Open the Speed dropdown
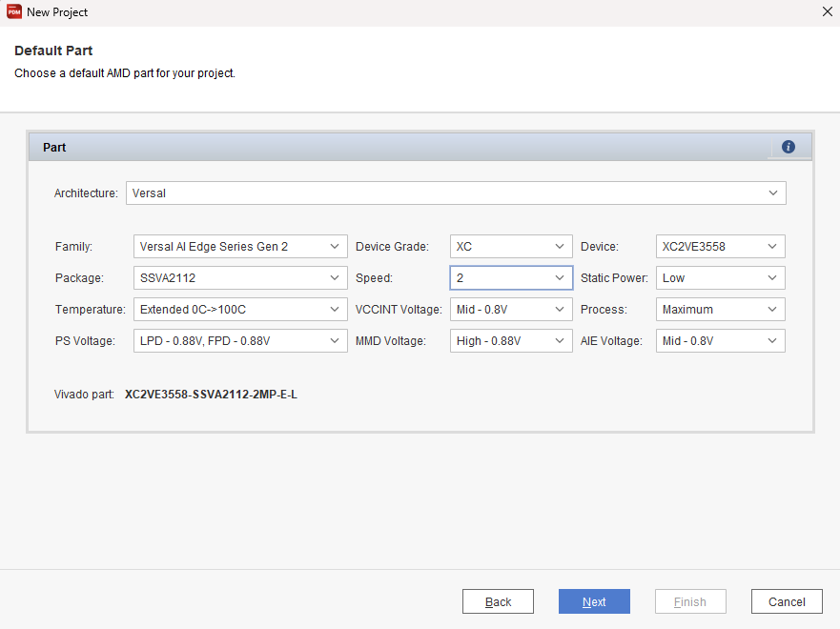 point(511,278)
